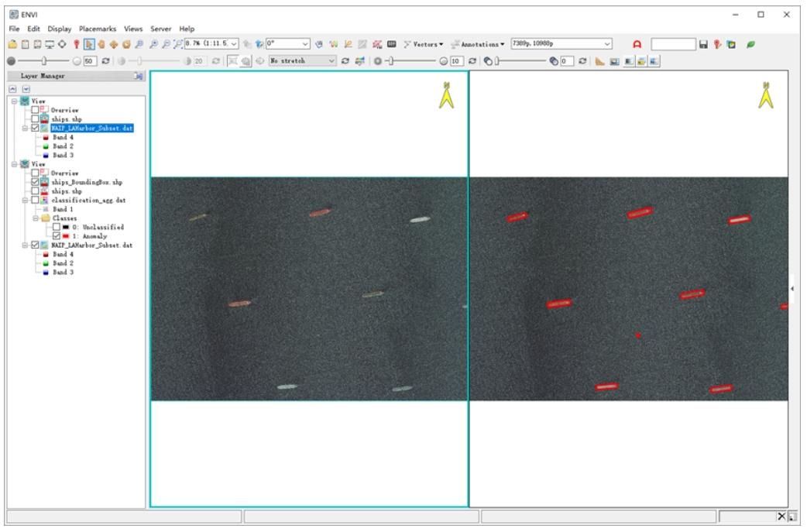Viewport: 807px width, 532px height.
Task: Reset brightness with the refresh icon
Action: click(x=105, y=60)
